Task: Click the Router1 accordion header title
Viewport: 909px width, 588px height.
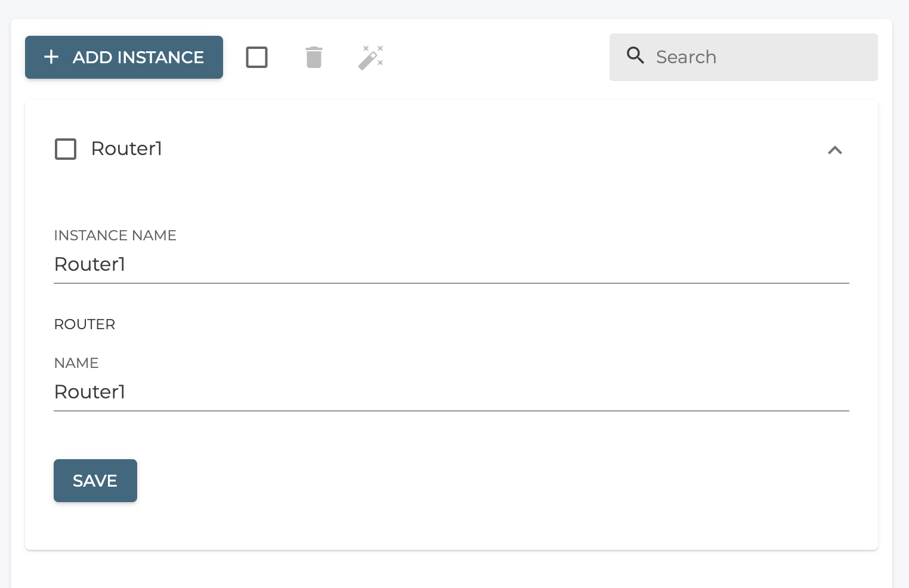Action: click(126, 149)
